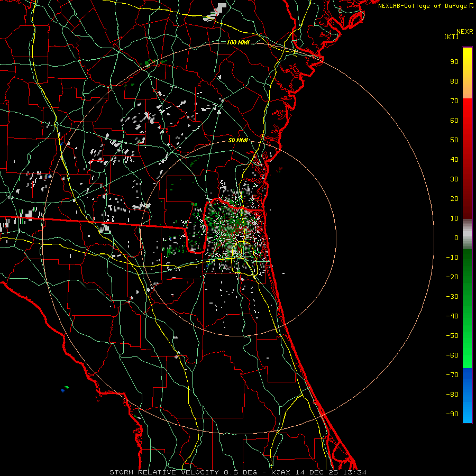Click the blue-green echo near the southwest coast
The height and width of the screenshot is (476, 476).
click(x=65, y=389)
